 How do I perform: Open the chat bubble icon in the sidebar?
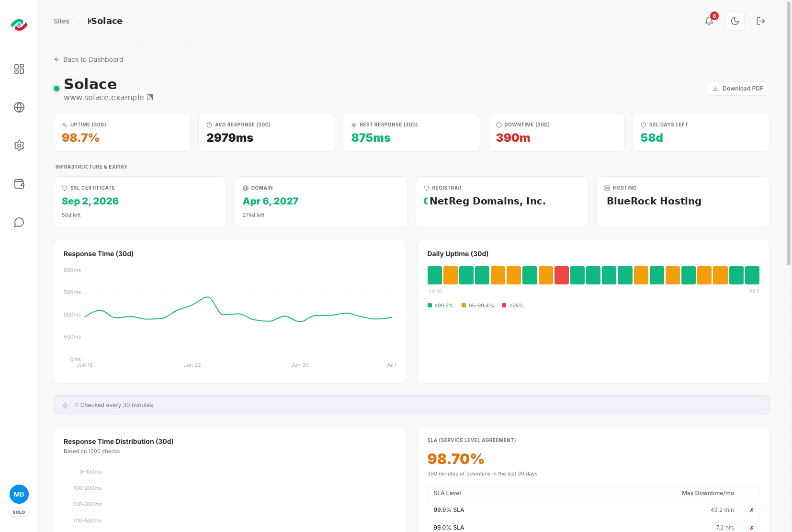pyautogui.click(x=19, y=222)
